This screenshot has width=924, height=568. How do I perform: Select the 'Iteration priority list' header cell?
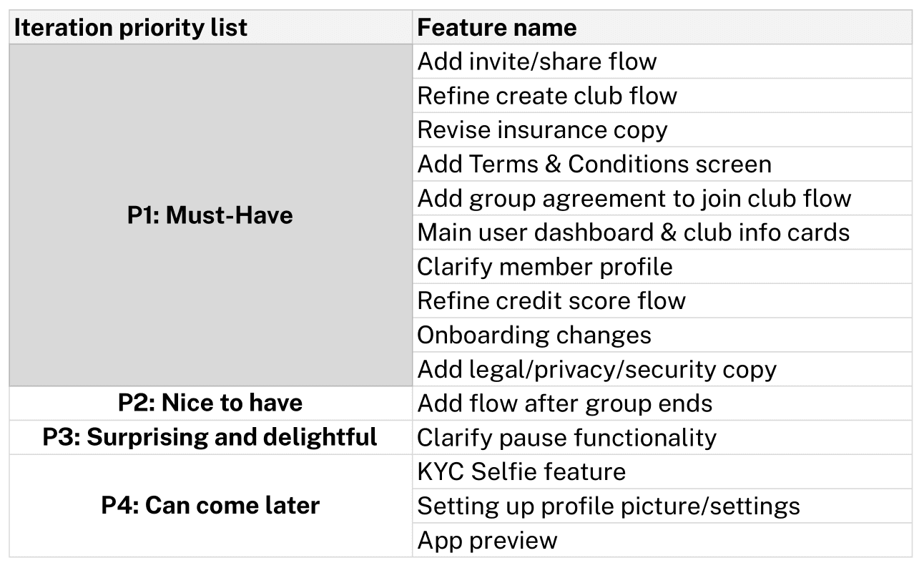[x=211, y=27]
